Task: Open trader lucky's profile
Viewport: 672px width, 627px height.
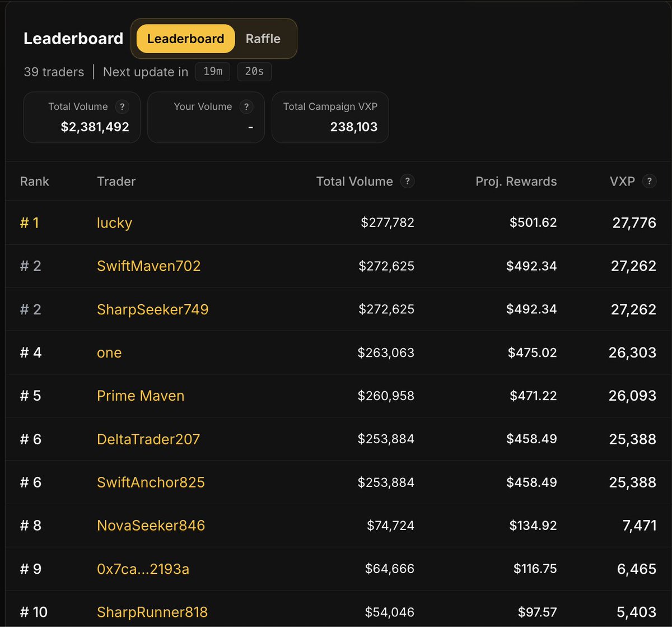Action: [114, 223]
